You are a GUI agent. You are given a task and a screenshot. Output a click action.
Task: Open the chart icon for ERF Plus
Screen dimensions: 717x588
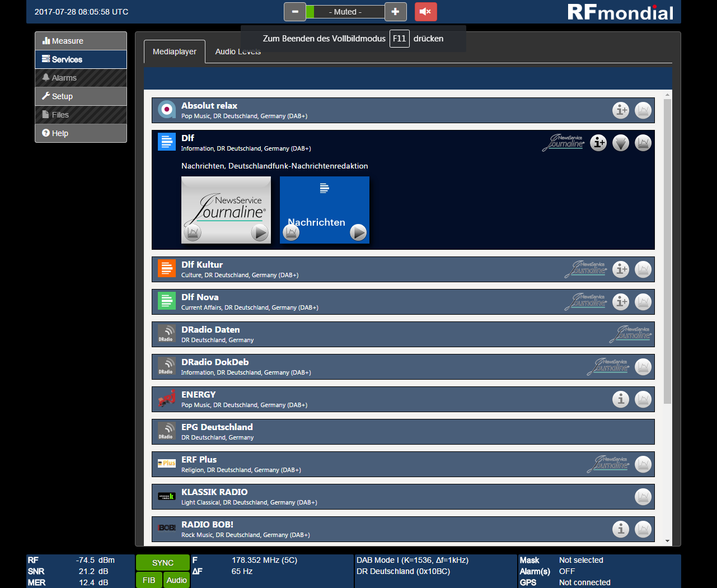pos(643,464)
